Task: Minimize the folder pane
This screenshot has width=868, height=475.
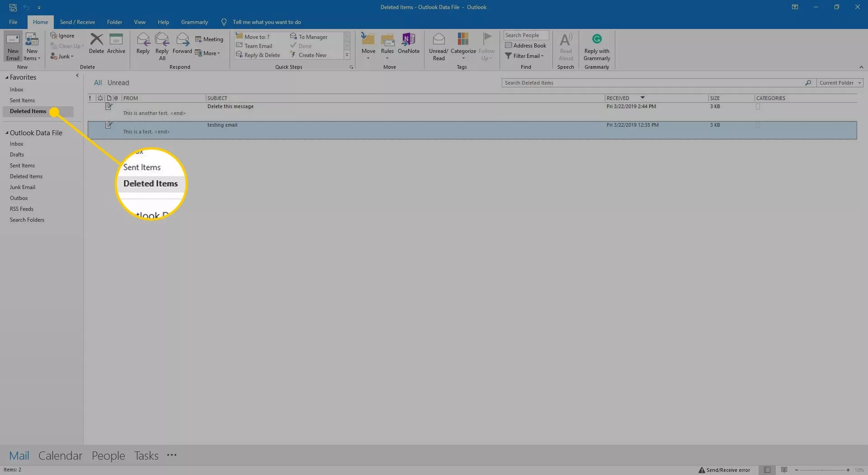Action: [x=77, y=76]
